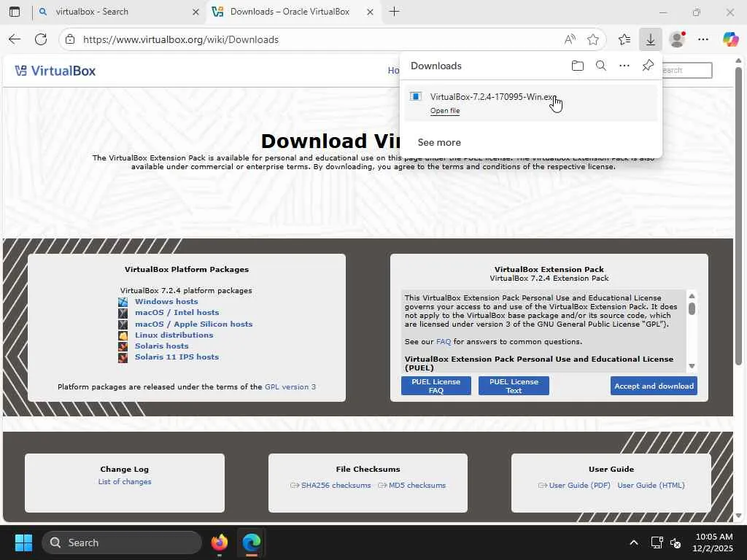Screen dimensions: 747x560
Task: Reload the page with refresh icon
Action: click(x=41, y=39)
